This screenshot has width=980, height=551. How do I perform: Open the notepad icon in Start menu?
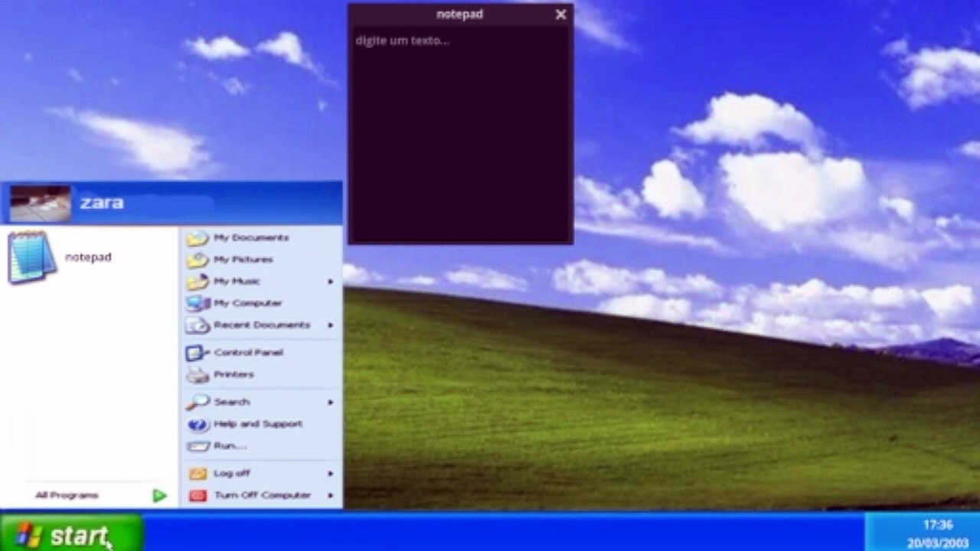coord(32,257)
